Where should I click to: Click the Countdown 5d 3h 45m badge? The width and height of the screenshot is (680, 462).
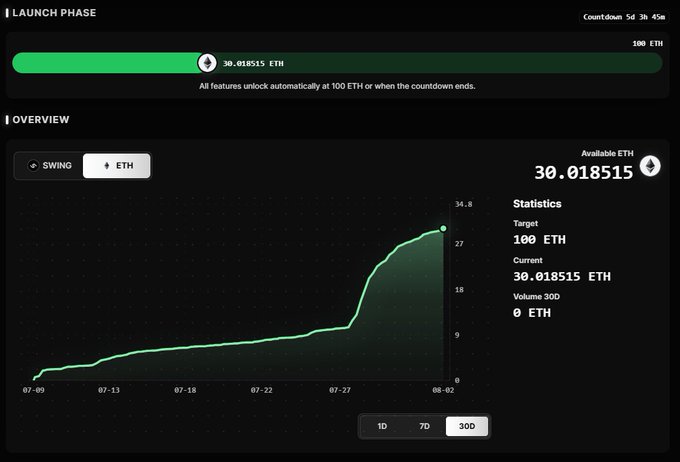tap(624, 17)
